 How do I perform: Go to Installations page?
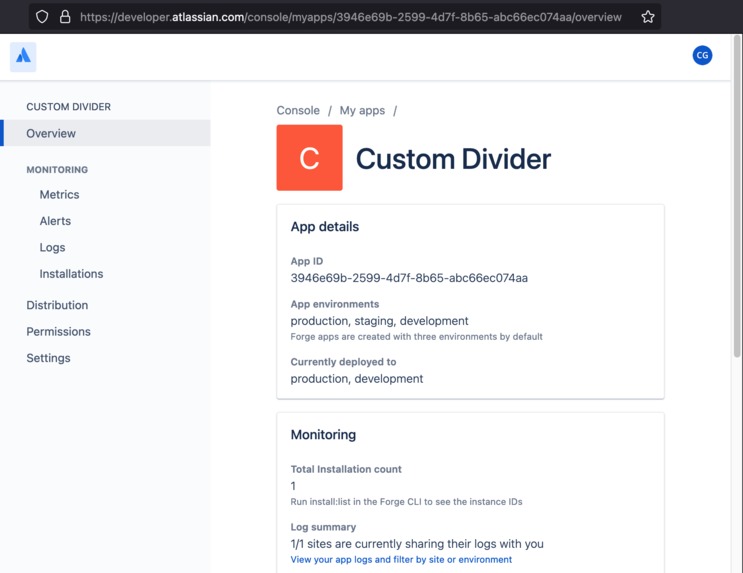pos(71,274)
